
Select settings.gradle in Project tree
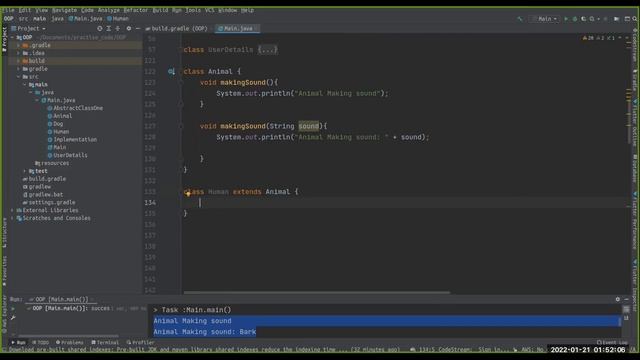pos(49,202)
